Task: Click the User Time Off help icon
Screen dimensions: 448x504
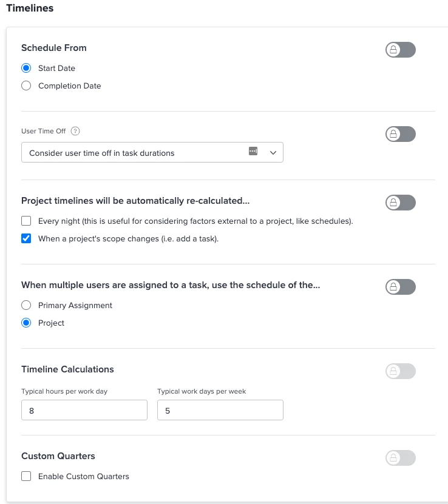Action: coord(76,131)
